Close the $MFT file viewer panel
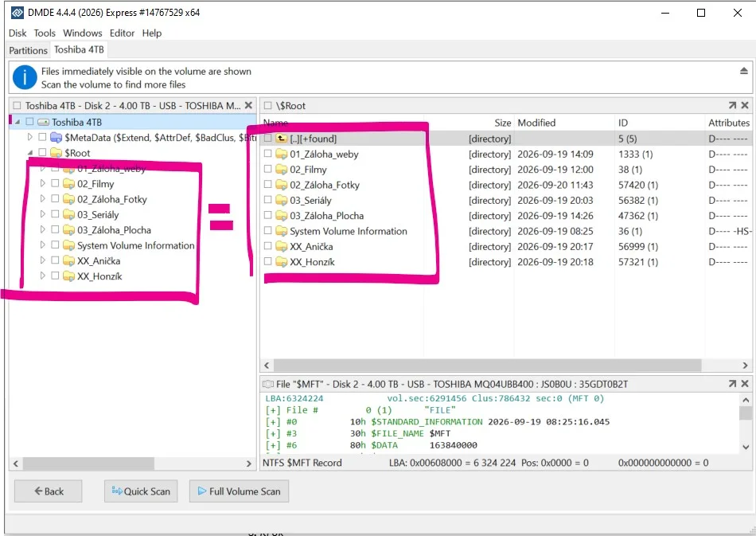The image size is (756, 536). coord(745,384)
